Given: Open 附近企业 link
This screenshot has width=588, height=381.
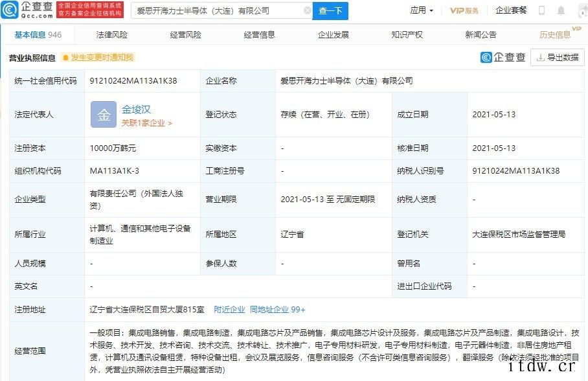Looking at the screenshot, I should 229,310.
